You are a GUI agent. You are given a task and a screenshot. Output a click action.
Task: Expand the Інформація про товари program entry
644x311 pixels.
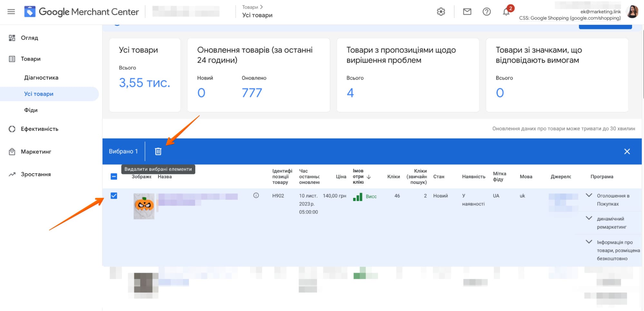click(589, 241)
